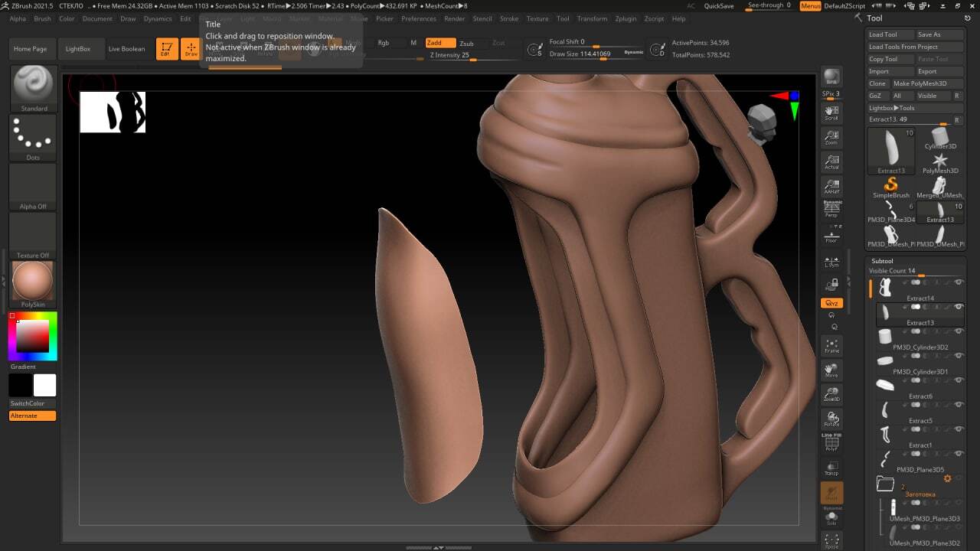Click the BPR render icon

click(x=831, y=77)
